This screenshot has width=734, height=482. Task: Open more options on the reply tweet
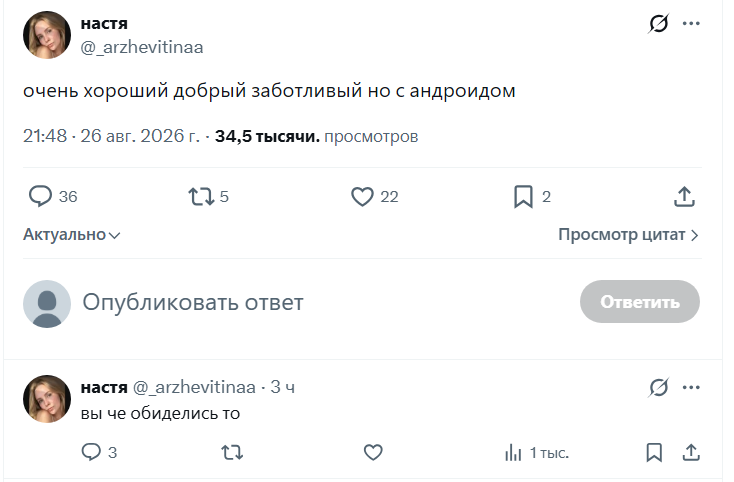click(x=691, y=387)
